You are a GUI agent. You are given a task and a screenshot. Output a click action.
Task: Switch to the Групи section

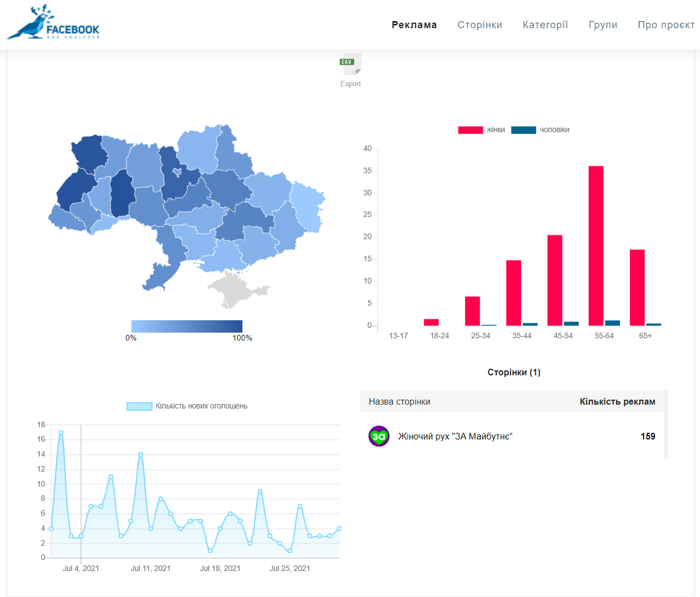(x=603, y=25)
